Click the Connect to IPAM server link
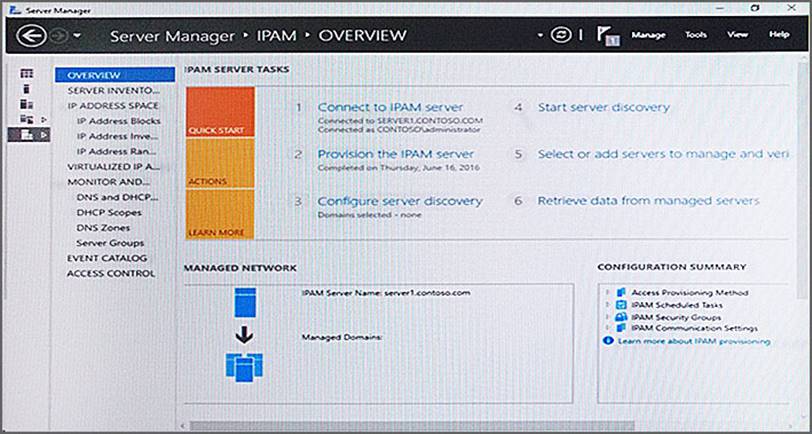 390,107
